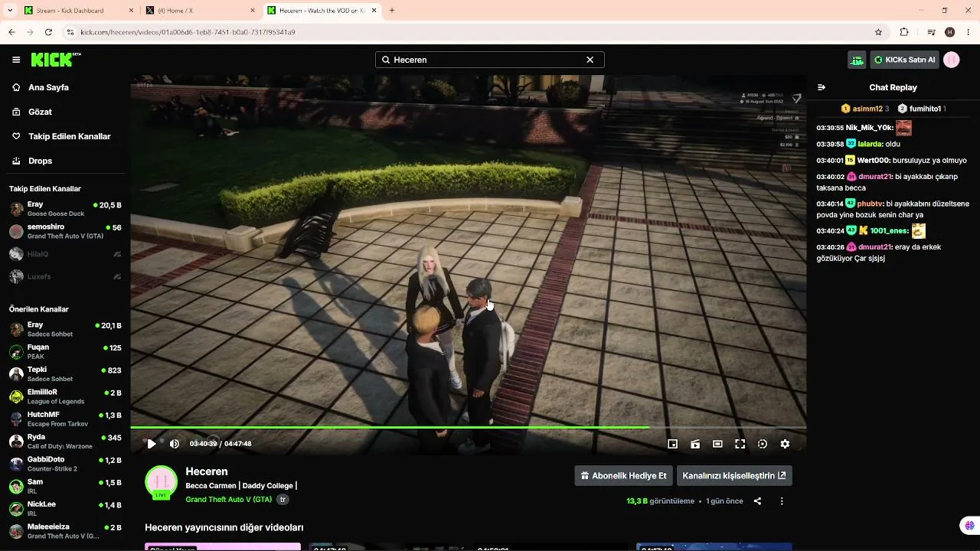Open the Drops page
This screenshot has width=980, height=551.
coord(41,161)
